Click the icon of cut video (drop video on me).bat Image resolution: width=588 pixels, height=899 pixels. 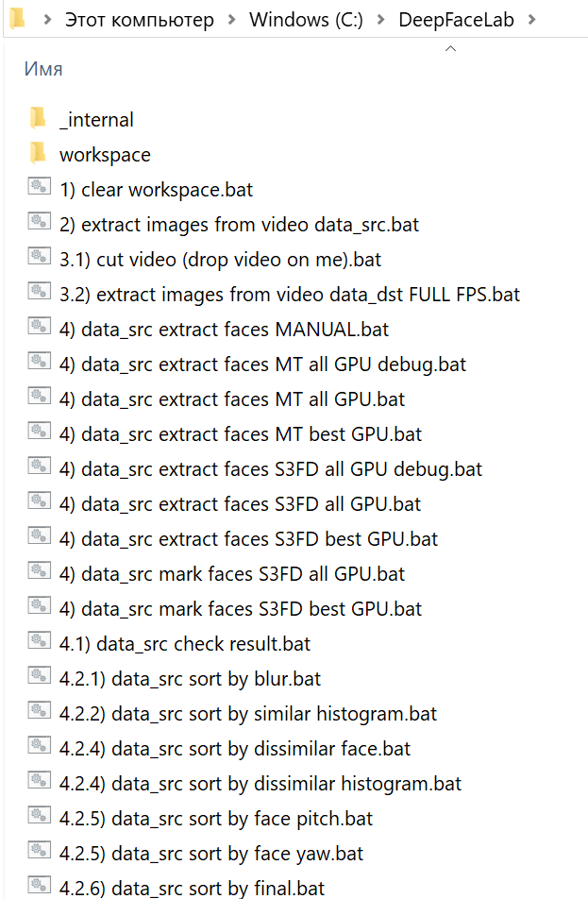click(x=39, y=259)
